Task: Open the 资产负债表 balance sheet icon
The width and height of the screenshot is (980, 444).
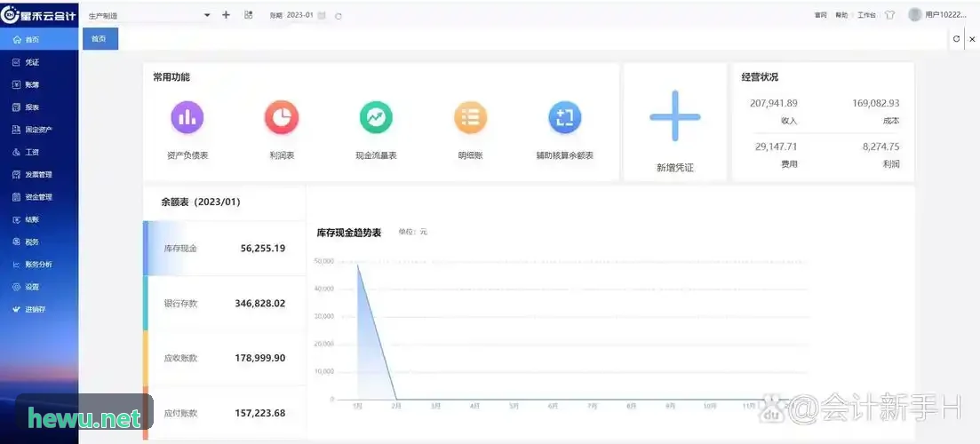Action: click(187, 117)
